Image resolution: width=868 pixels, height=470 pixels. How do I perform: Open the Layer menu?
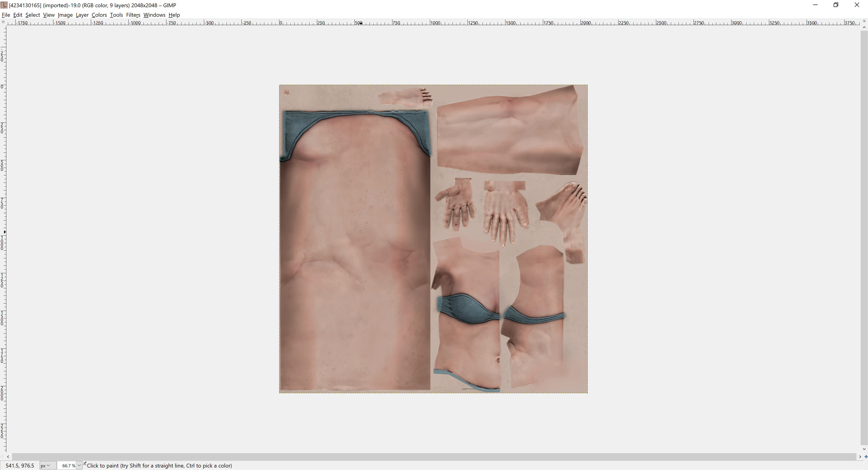tap(82, 15)
